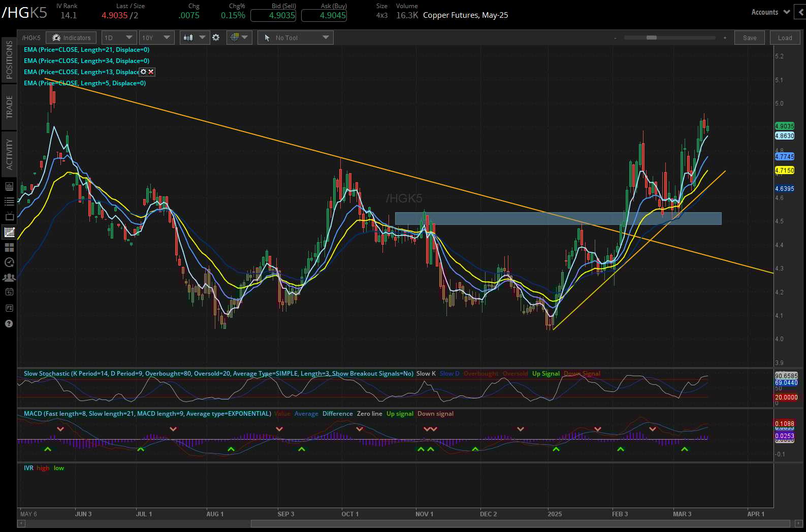Open the Indicators panel
The width and height of the screenshot is (806, 532).
pos(71,38)
